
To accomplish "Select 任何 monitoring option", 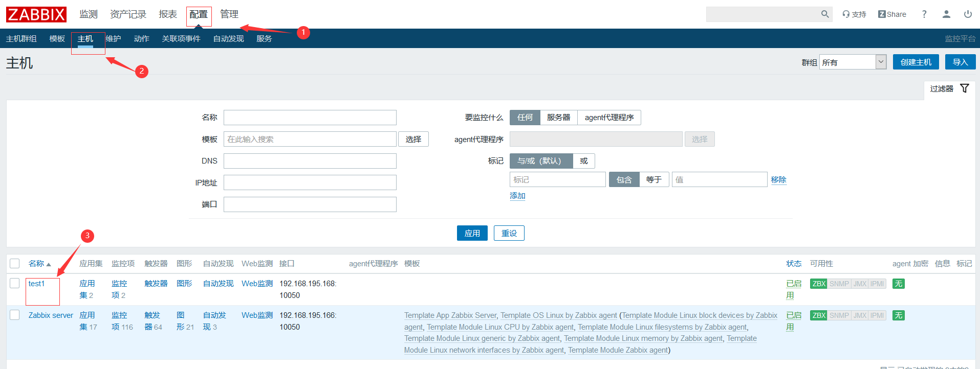I will pyautogui.click(x=525, y=118).
